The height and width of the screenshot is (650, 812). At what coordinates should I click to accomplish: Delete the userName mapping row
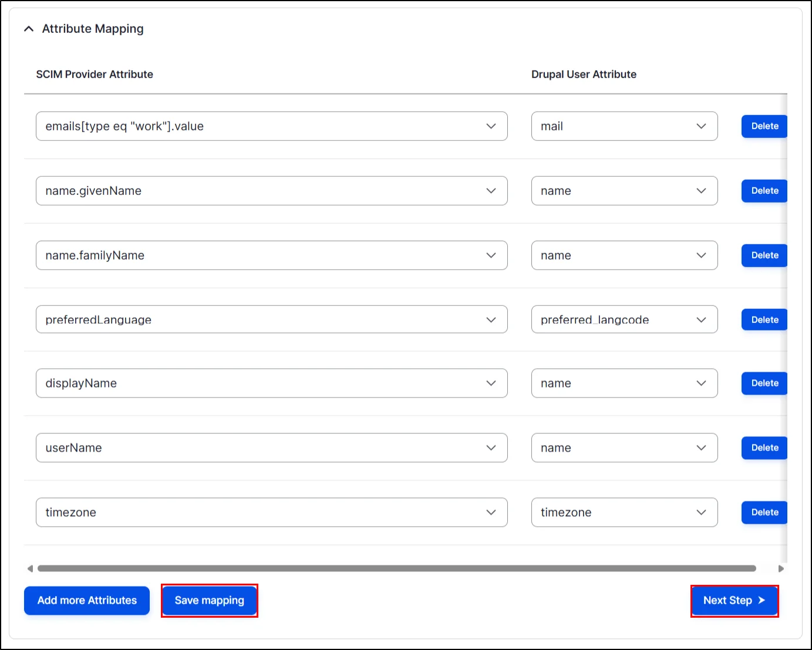point(764,448)
